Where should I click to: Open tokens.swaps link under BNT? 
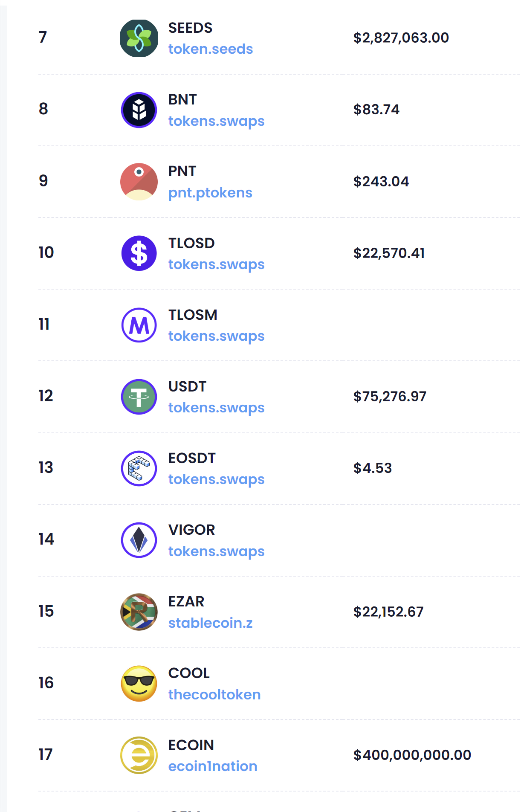[x=216, y=121]
